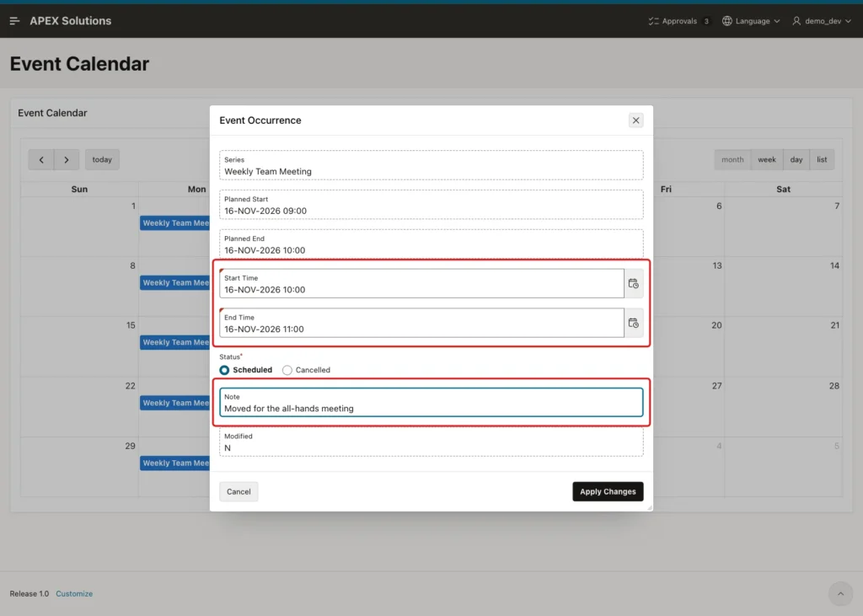This screenshot has width=863, height=616.
Task: Click into the End Time field
Action: click(421, 323)
